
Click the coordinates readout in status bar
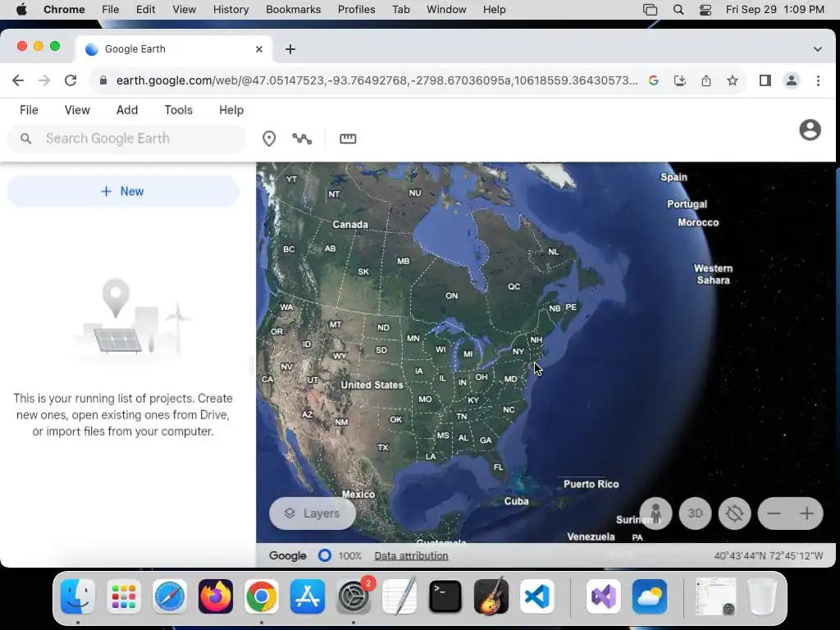(768, 556)
